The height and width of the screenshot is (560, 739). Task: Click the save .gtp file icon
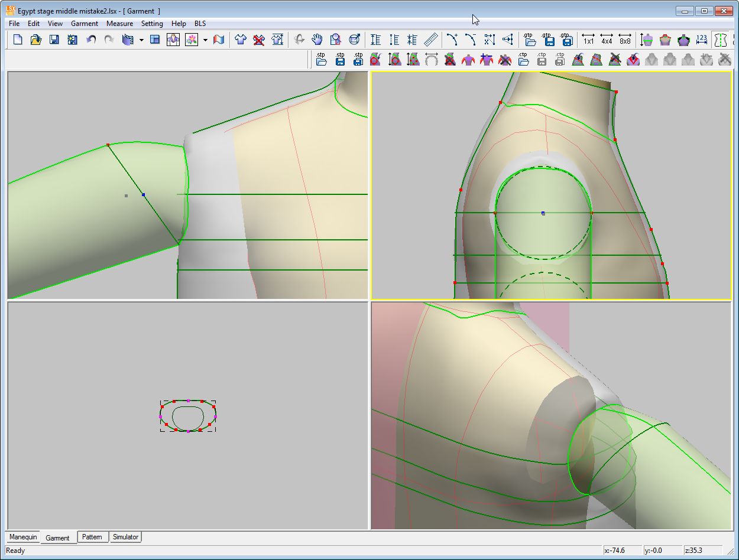click(x=549, y=40)
